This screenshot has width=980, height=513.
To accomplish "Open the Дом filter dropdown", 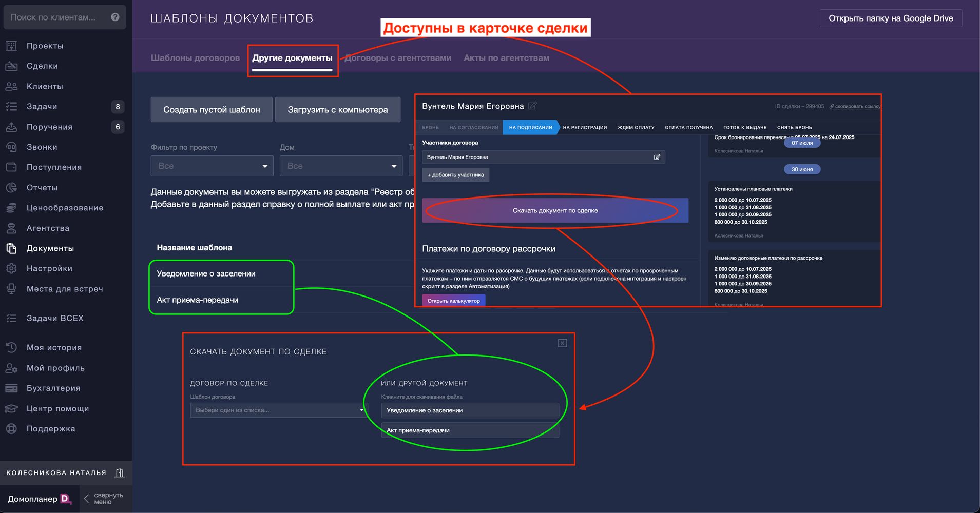I will [341, 166].
